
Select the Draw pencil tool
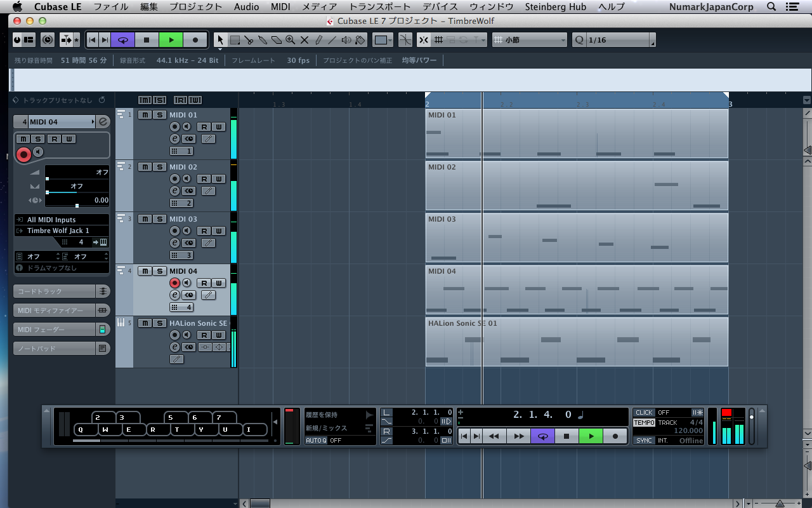(x=318, y=40)
